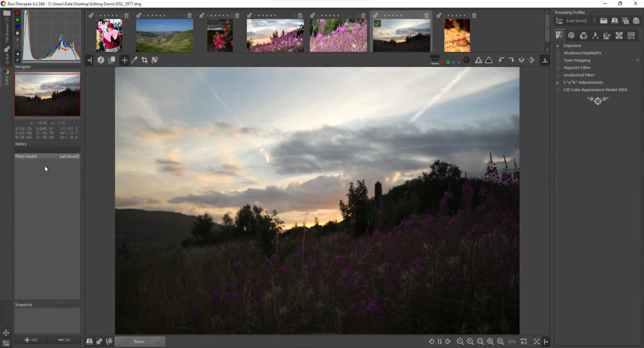Open the Queue tab

(7, 56)
